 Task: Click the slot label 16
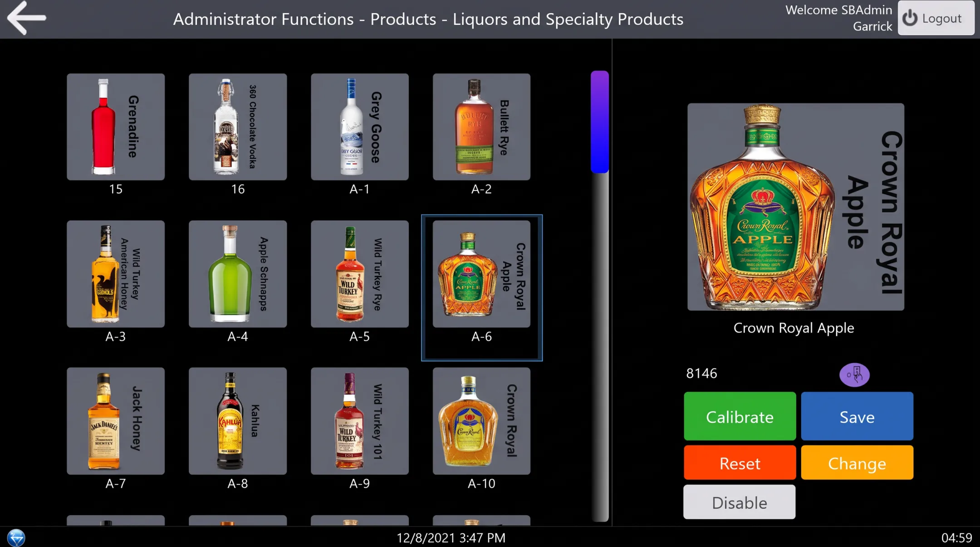pyautogui.click(x=238, y=189)
